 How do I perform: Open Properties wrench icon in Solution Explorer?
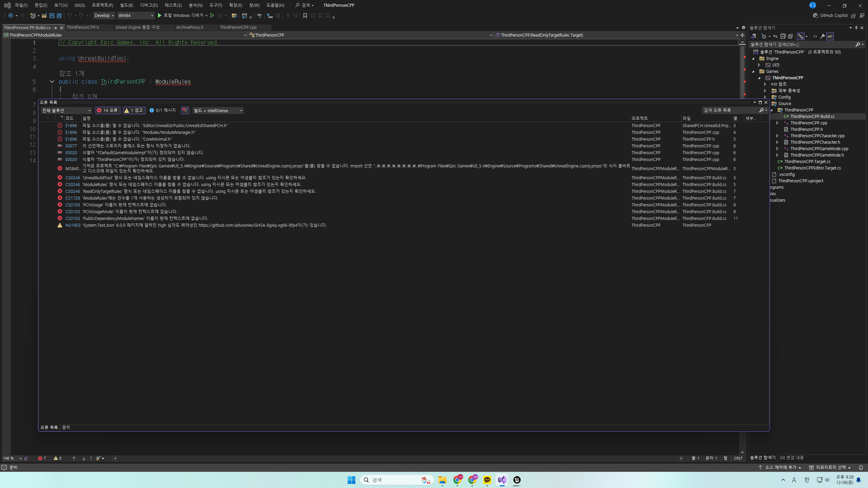[823, 36]
